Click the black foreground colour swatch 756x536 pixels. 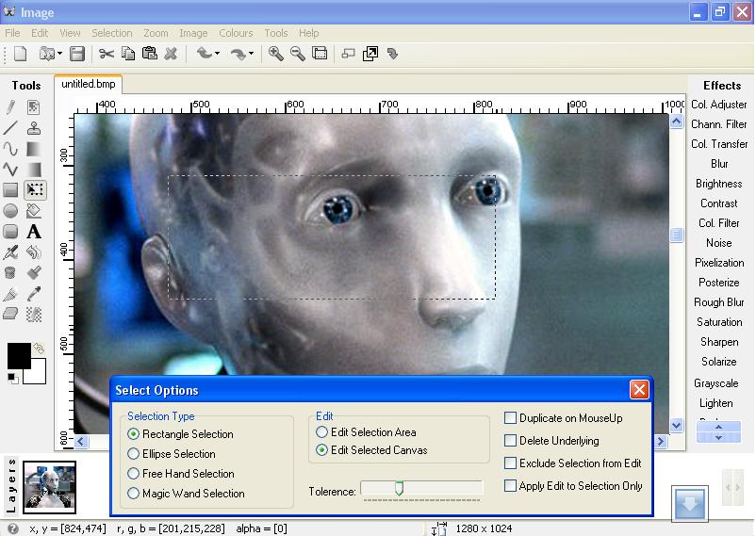(x=19, y=356)
